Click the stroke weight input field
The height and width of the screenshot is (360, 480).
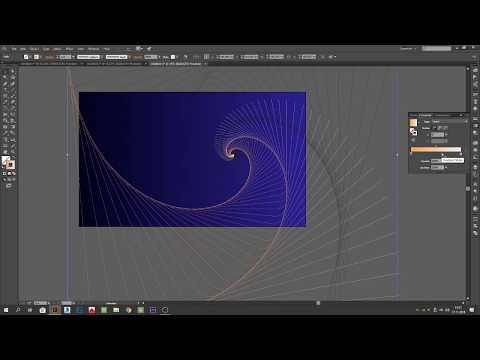[x=65, y=57]
